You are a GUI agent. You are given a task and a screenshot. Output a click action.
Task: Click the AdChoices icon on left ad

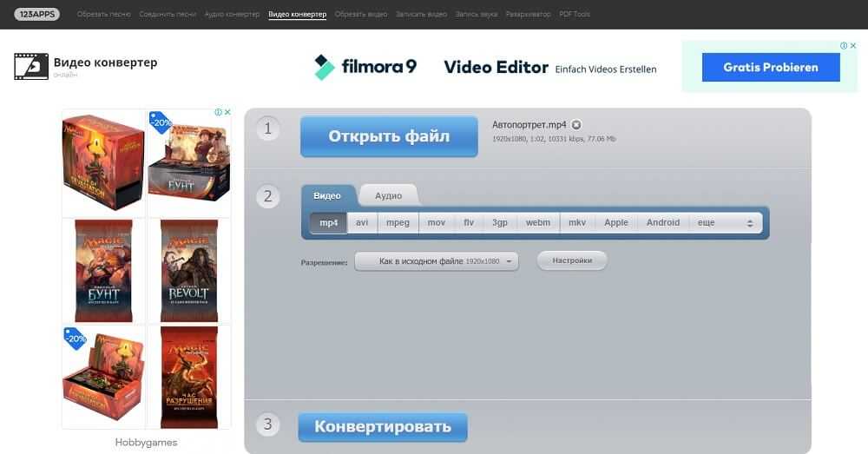click(x=218, y=112)
